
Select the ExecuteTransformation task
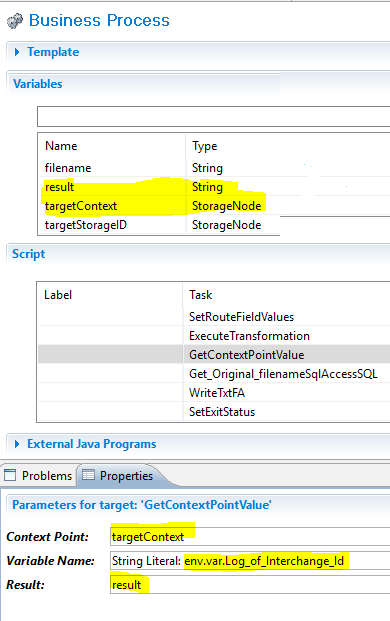[249, 336]
